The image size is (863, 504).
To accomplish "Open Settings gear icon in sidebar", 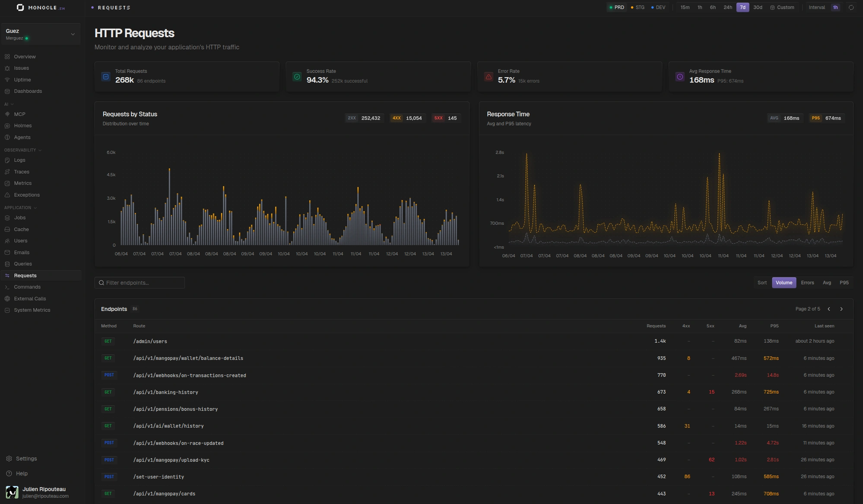I will 9,459.
